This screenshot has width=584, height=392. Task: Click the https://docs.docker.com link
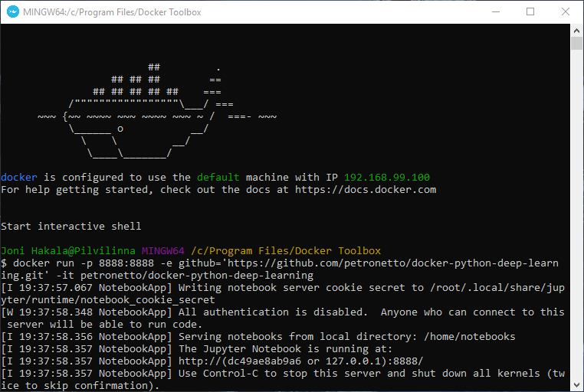(x=366, y=189)
